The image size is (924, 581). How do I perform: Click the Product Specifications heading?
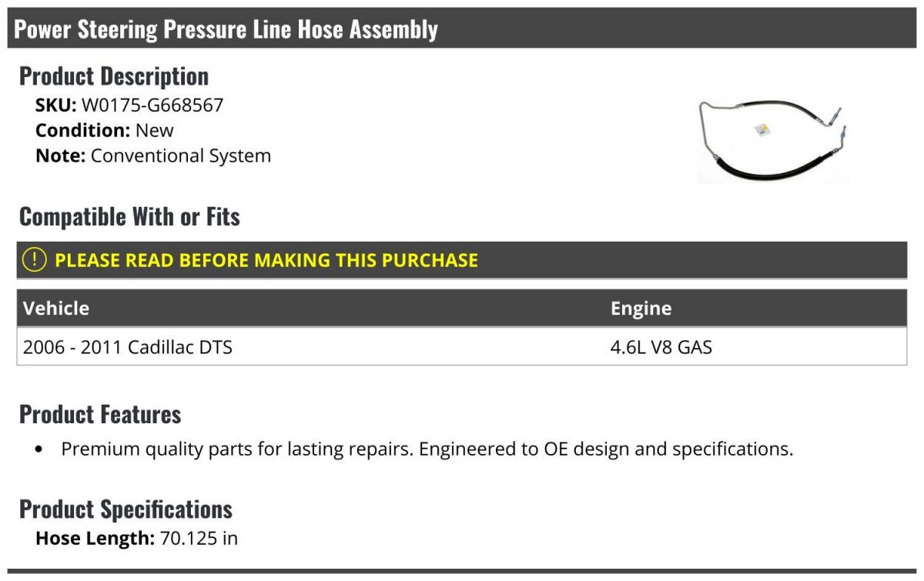[126, 509]
